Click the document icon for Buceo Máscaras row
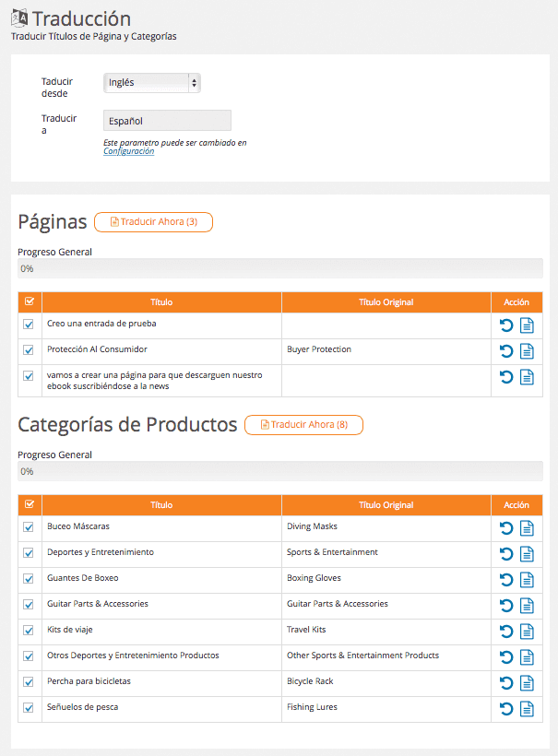558x756 pixels. (527, 527)
